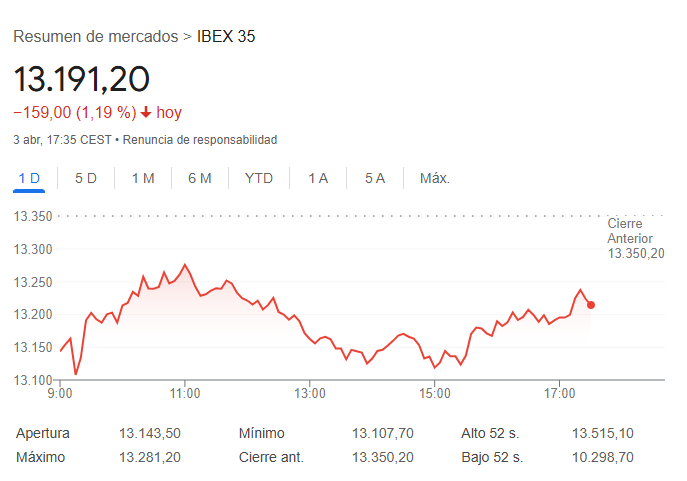Switch chart to YTD view

point(259,179)
